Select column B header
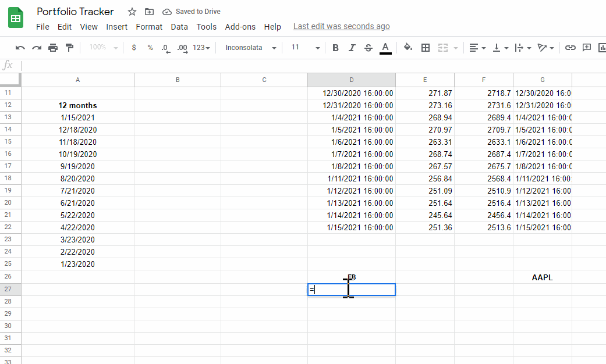 pyautogui.click(x=178, y=80)
